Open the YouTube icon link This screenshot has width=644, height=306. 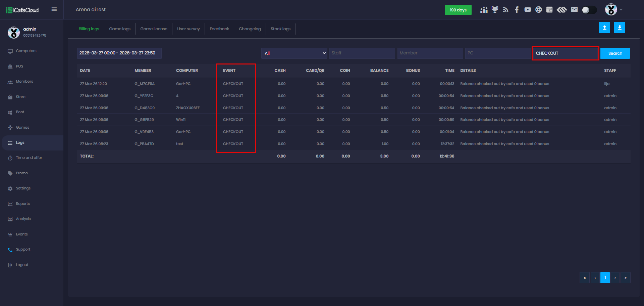pos(528,10)
